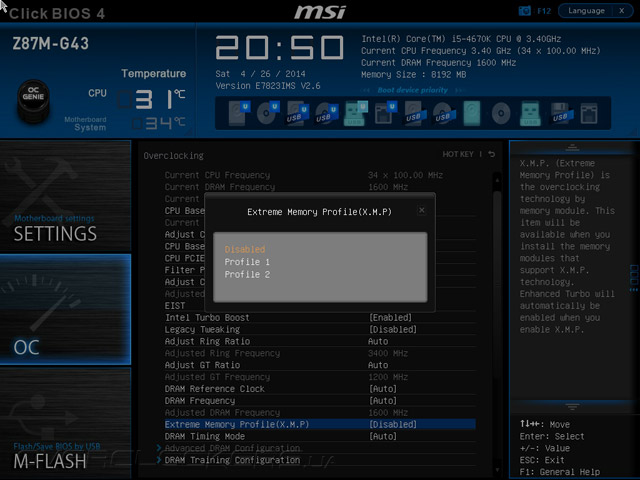Select the non-UEFI USB CD/DVD boot icon
This screenshot has height=480, width=640.
[x=444, y=113]
